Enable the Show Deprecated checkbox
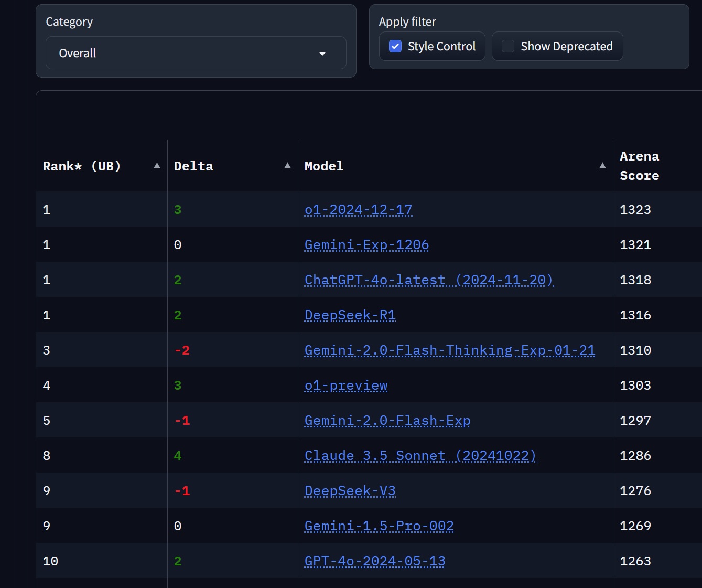The height and width of the screenshot is (588, 702). 508,46
